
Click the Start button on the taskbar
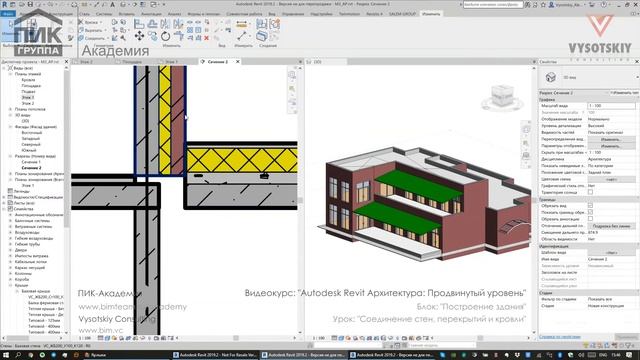pos(5,355)
